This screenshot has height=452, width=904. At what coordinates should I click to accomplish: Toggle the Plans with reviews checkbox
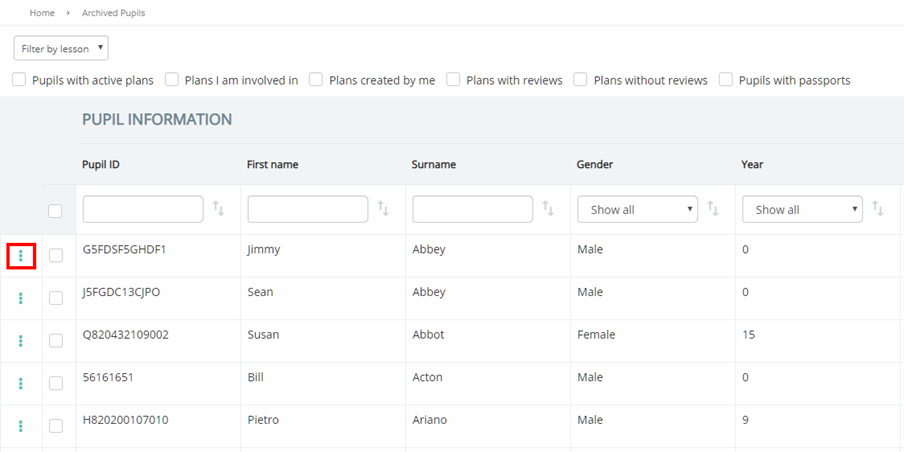click(453, 80)
